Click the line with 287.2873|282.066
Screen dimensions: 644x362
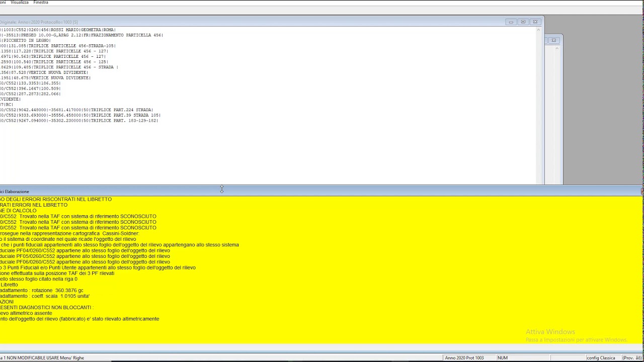pos(30,94)
